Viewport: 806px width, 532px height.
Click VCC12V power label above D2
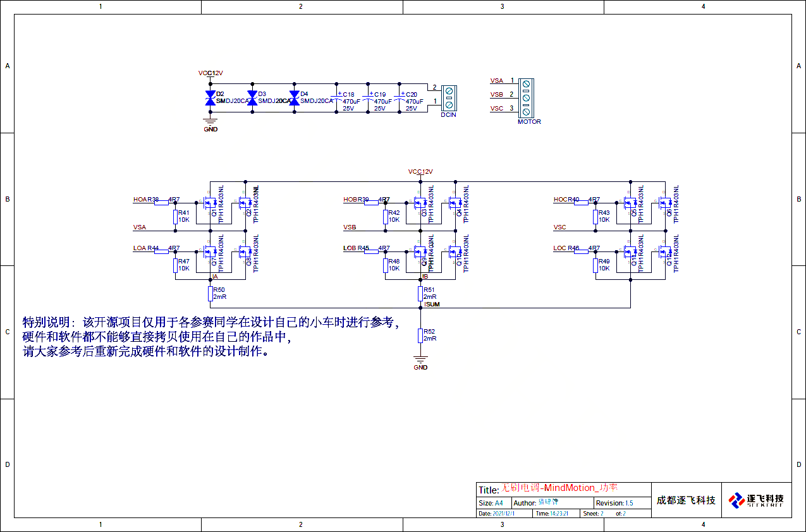coord(211,73)
